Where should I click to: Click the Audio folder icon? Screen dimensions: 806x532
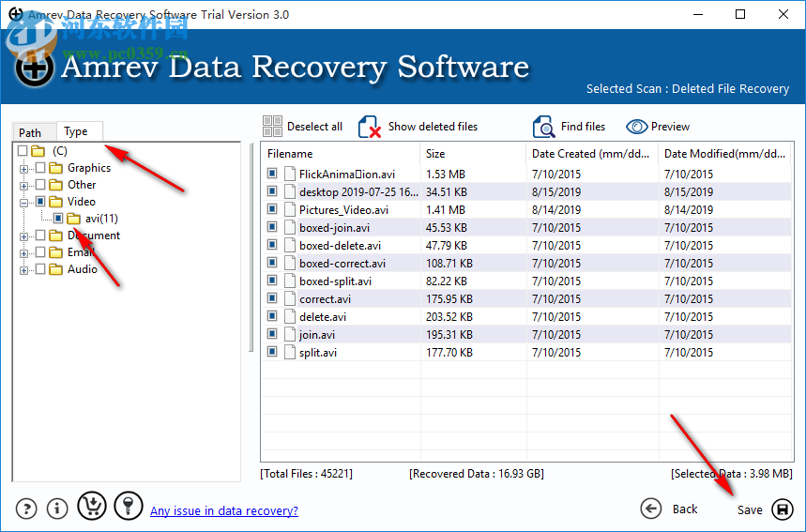click(55, 269)
